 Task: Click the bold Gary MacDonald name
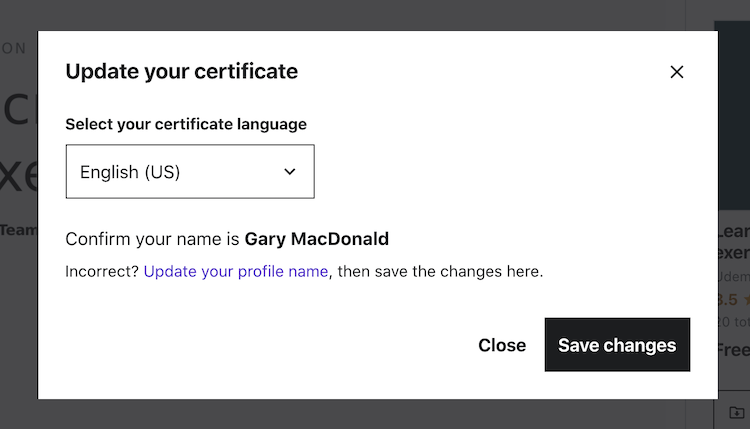316,239
